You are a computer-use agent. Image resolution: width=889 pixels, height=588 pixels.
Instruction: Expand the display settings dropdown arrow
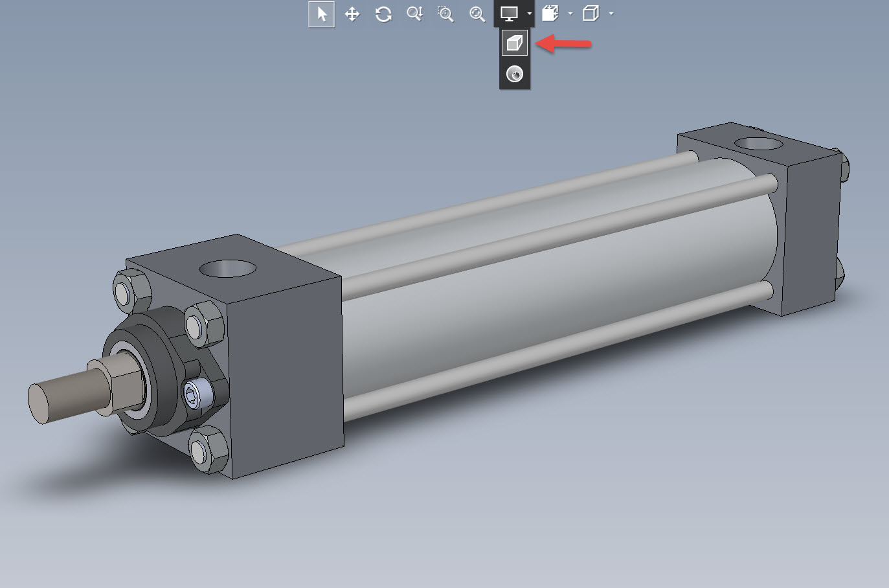[x=530, y=14]
